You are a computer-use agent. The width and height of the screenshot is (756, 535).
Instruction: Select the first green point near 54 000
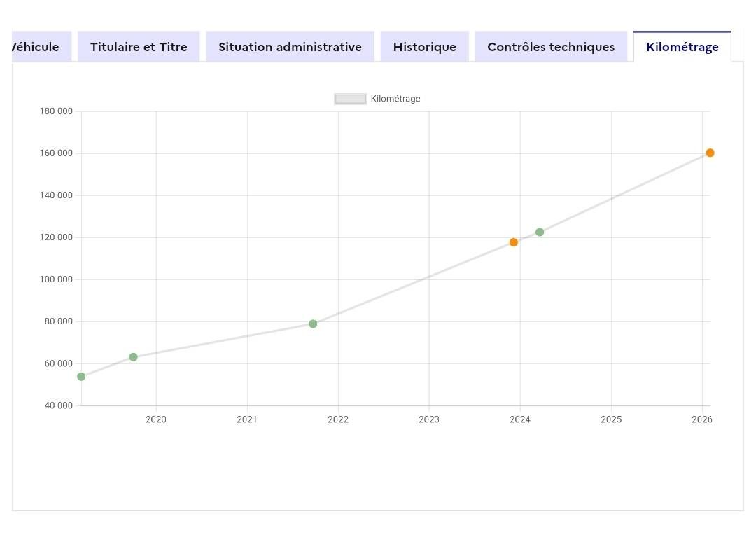[x=81, y=377]
